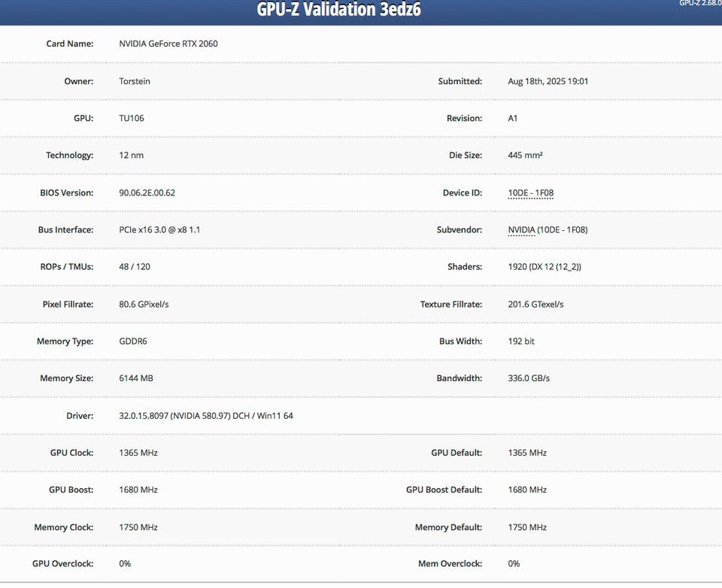Select memory size value 6144 MB
Viewport: 722px width, 588px height.
(x=136, y=378)
